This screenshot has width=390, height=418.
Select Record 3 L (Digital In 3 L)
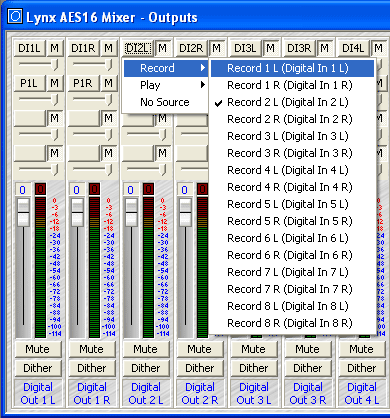[x=292, y=136]
